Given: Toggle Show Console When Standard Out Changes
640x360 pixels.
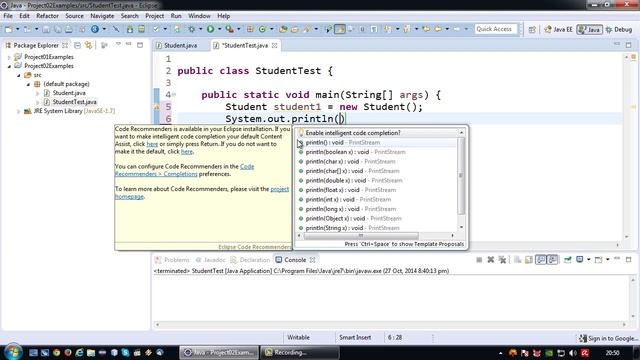Looking at the screenshot, I should point(541,260).
